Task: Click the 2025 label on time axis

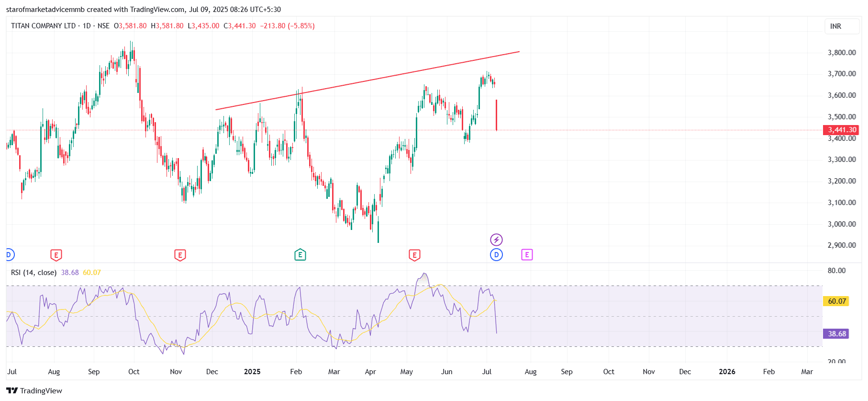Action: click(x=252, y=372)
